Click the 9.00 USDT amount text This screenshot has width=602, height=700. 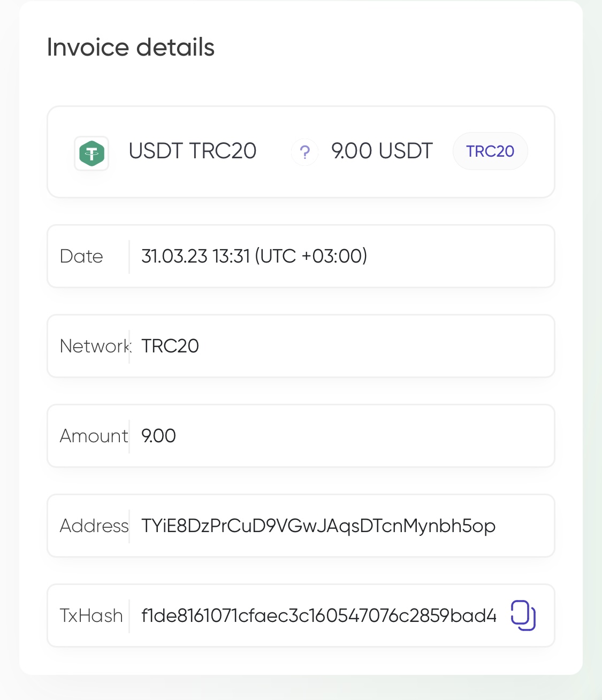[382, 151]
